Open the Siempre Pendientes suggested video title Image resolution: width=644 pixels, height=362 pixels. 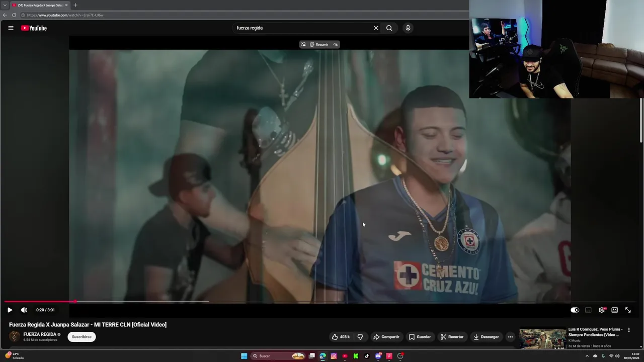[596, 332]
